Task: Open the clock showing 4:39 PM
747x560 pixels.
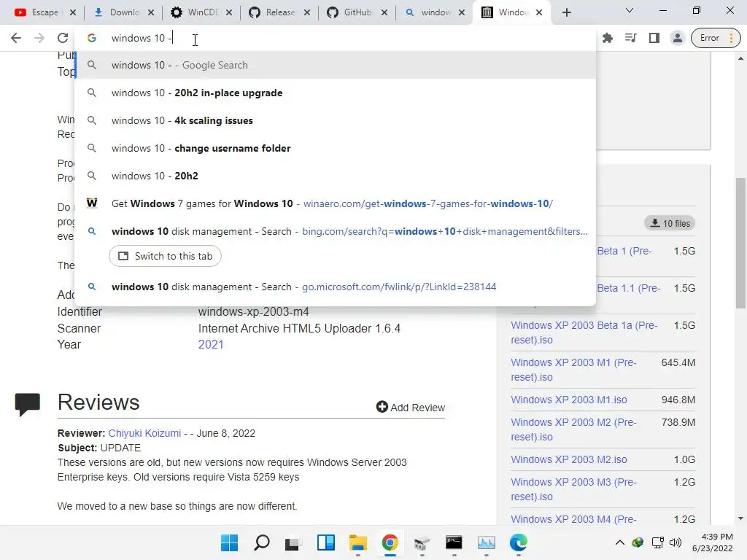Action: click(x=713, y=542)
